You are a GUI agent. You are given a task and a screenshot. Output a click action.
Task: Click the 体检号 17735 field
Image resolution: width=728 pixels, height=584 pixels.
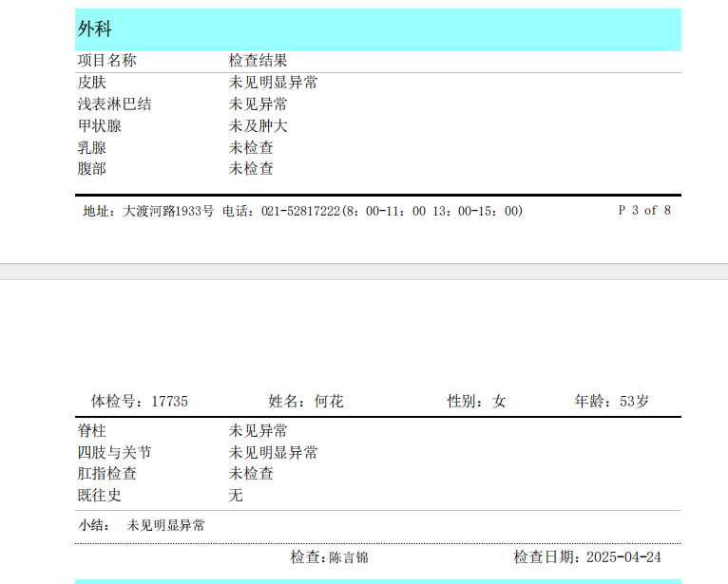pos(140,402)
